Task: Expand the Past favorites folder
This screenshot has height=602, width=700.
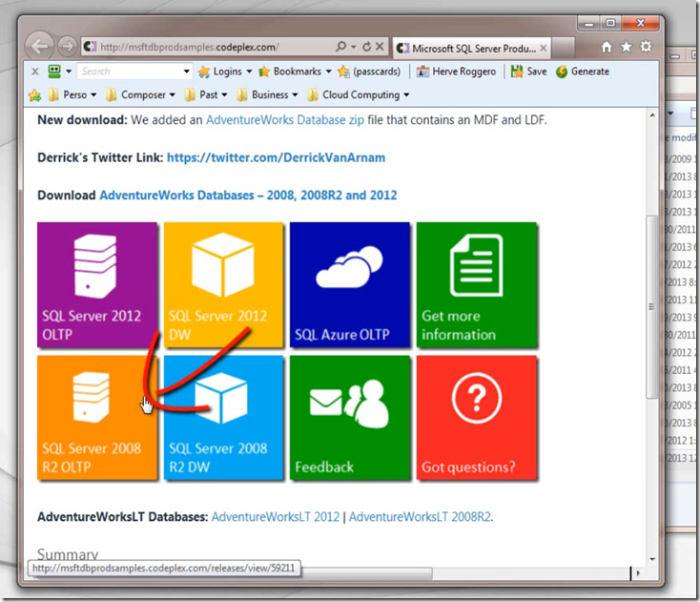Action: click(x=206, y=94)
